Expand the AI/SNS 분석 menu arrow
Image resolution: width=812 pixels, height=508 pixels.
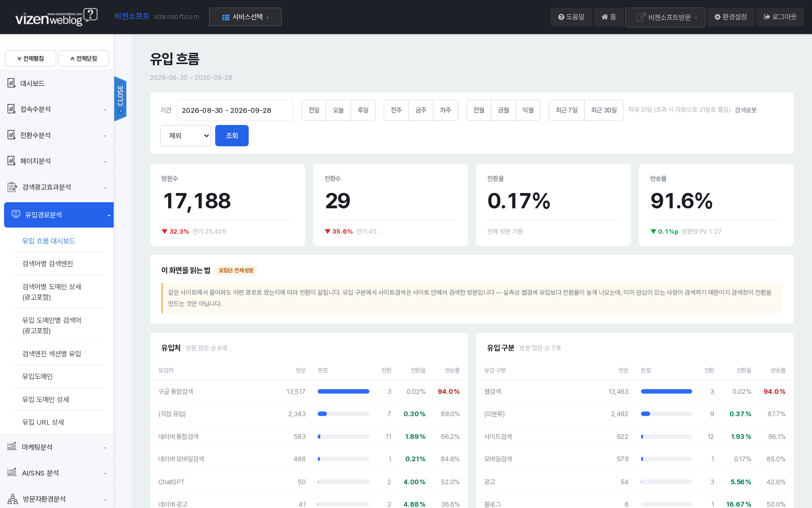(x=105, y=474)
